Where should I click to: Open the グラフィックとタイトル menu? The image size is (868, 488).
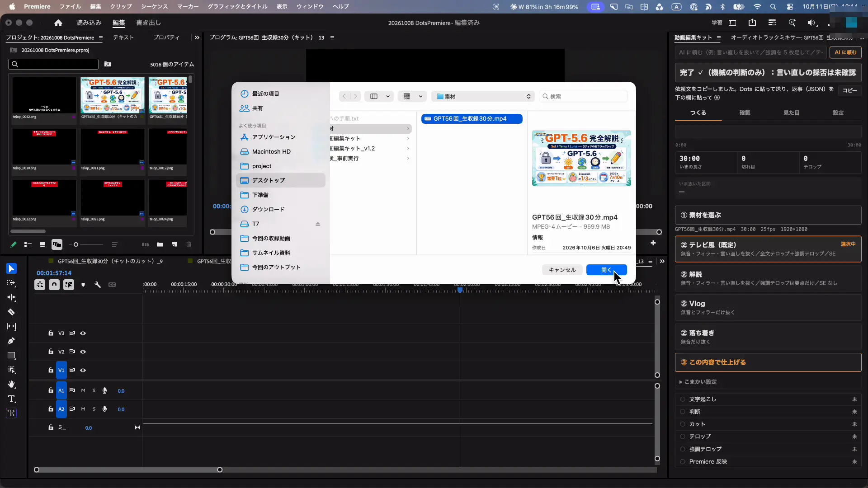coord(237,7)
